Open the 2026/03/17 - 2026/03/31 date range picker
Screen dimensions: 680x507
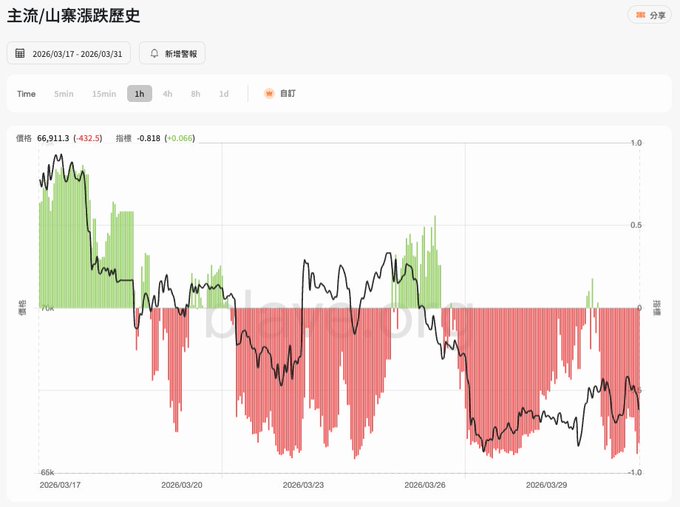pyautogui.click(x=69, y=53)
